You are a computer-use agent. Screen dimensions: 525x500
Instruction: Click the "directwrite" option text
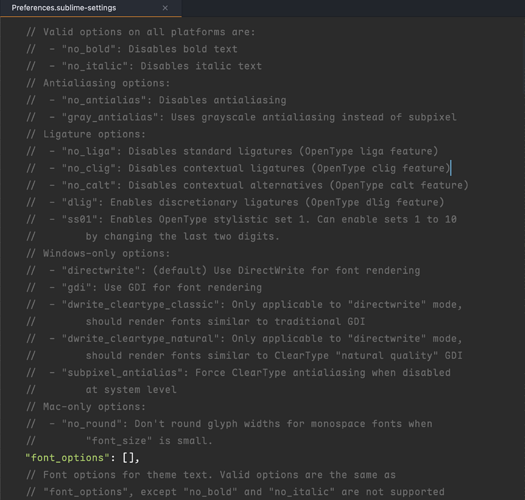[x=101, y=271]
